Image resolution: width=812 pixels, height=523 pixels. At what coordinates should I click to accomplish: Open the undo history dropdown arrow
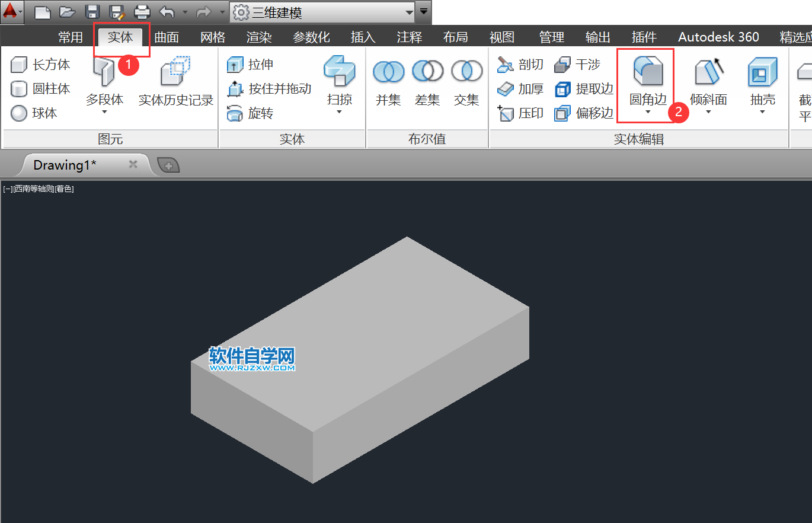(x=185, y=11)
